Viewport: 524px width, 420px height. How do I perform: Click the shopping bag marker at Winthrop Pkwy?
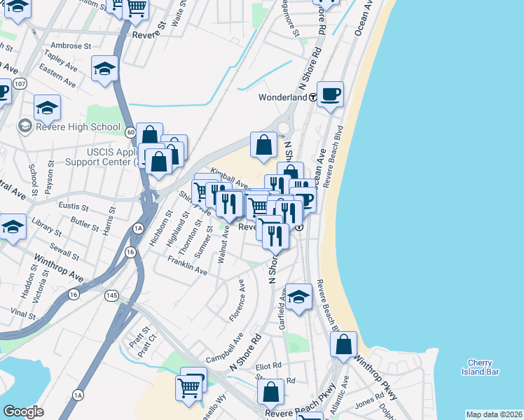pyautogui.click(x=343, y=346)
